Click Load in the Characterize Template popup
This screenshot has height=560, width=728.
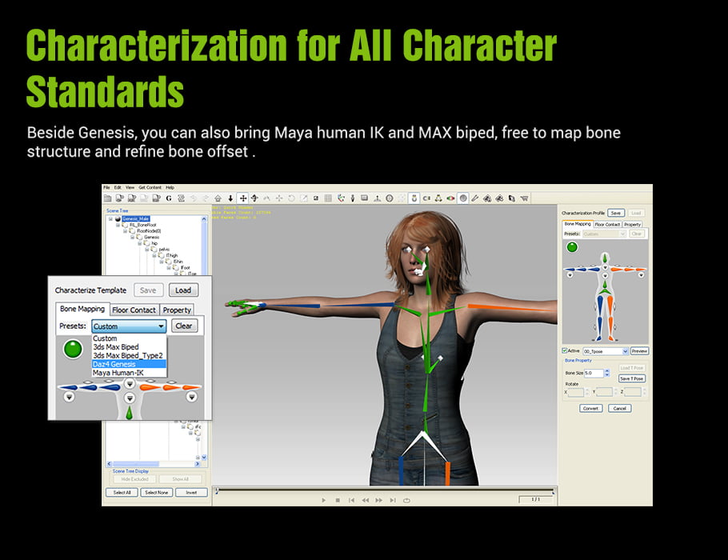tap(183, 290)
